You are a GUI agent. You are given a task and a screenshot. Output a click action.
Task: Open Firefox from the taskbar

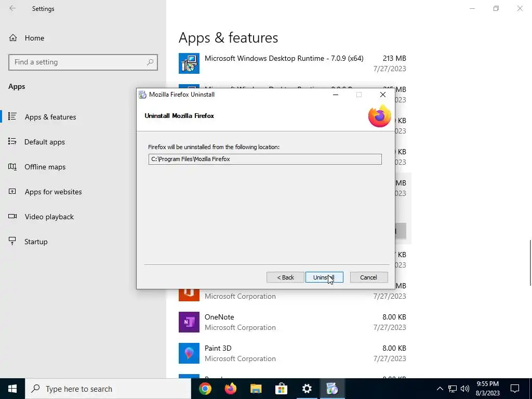(230, 389)
